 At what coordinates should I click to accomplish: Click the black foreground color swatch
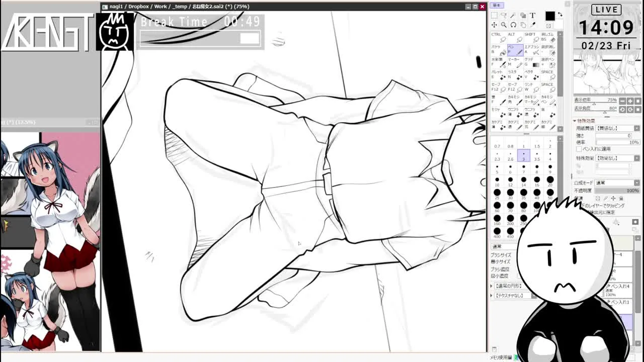[549, 17]
